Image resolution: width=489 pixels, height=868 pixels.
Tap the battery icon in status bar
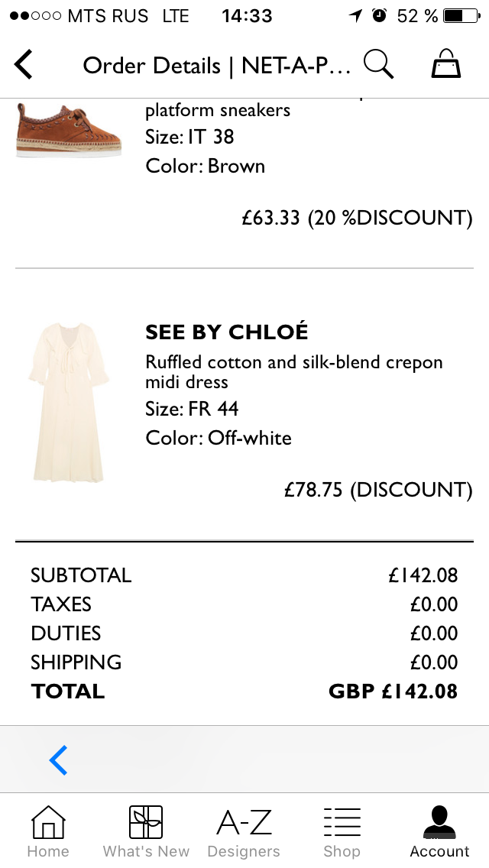click(462, 15)
